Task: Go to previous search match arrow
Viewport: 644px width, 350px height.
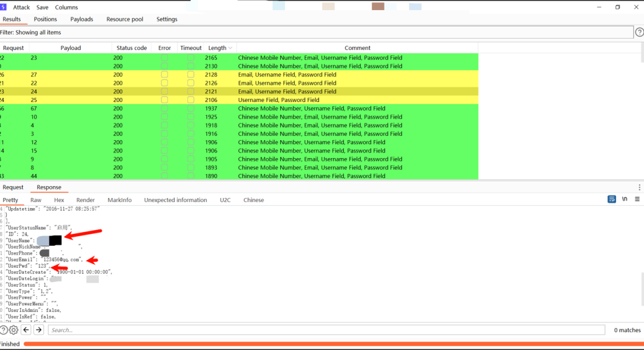Action: (26, 330)
